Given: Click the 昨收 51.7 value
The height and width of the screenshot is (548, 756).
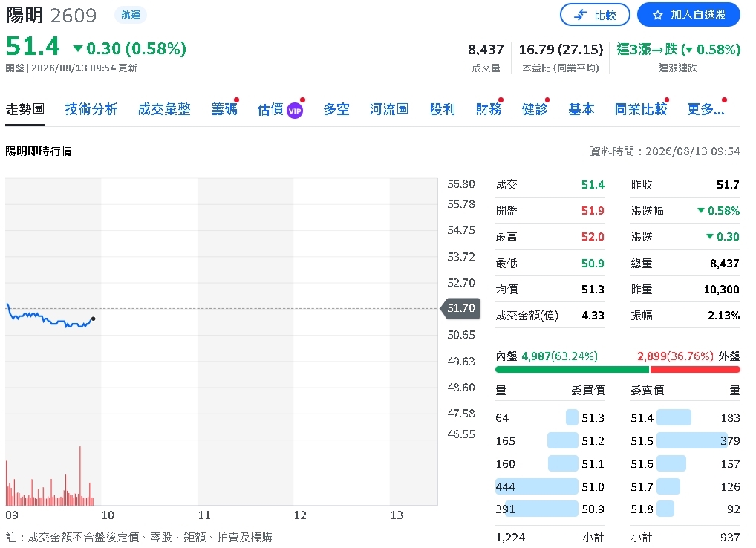Looking at the screenshot, I should (728, 185).
